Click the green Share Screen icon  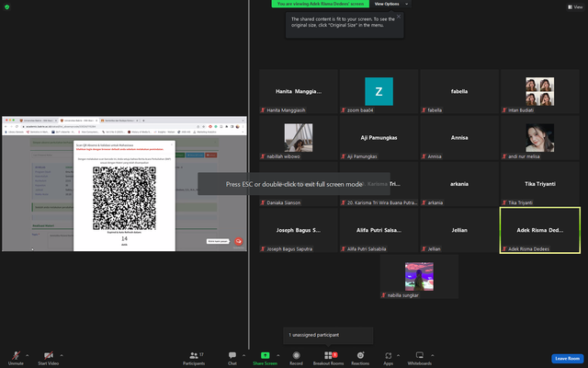266,355
